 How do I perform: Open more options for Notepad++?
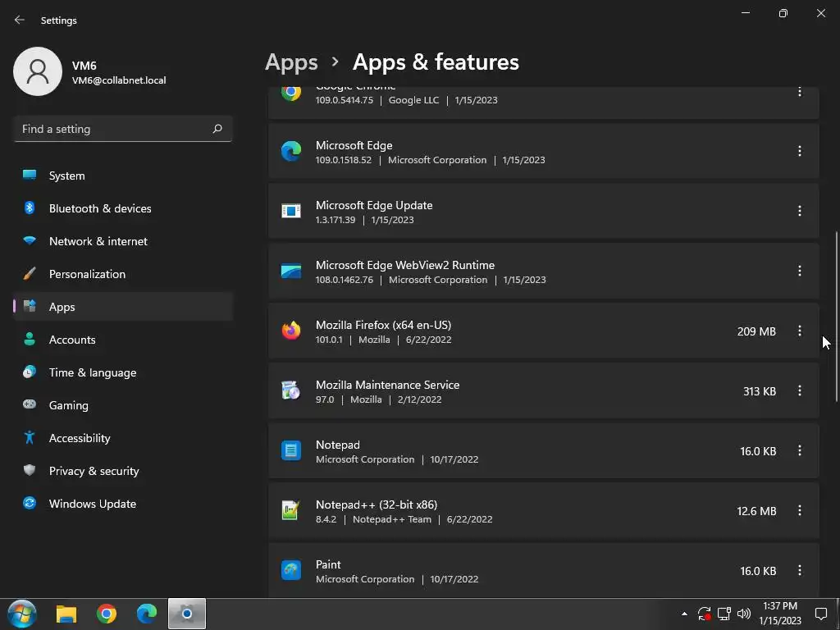799,511
